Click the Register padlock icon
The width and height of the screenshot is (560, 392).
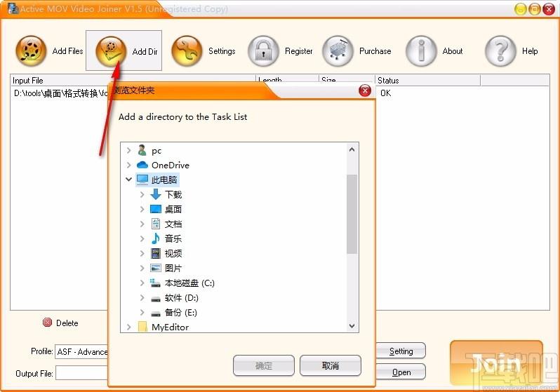(x=263, y=50)
